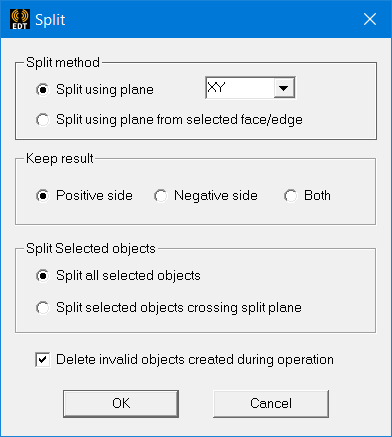
Task: Choose 'Split selected objects crossing split plane' radio
Action: pos(43,308)
